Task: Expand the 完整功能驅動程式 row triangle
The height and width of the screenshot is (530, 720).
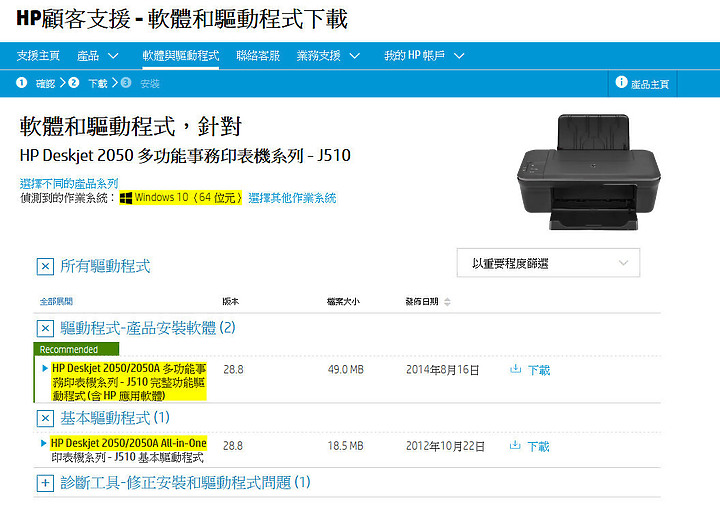Action: [45, 368]
